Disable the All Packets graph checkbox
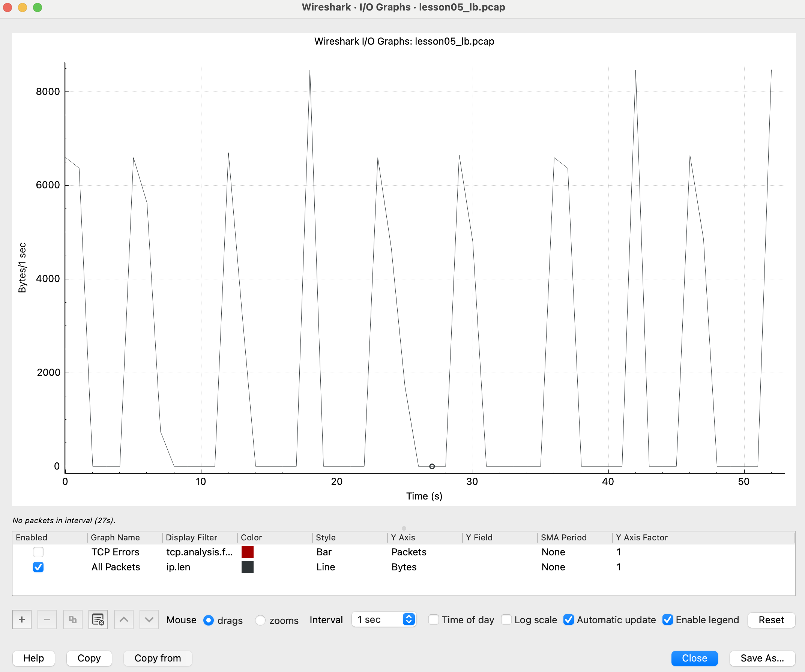 point(38,567)
